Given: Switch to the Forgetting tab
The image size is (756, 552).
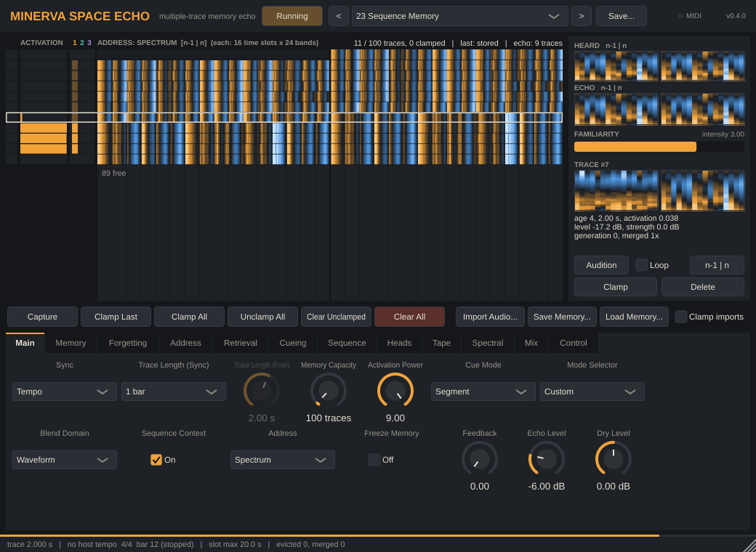Looking at the screenshot, I should pos(128,343).
